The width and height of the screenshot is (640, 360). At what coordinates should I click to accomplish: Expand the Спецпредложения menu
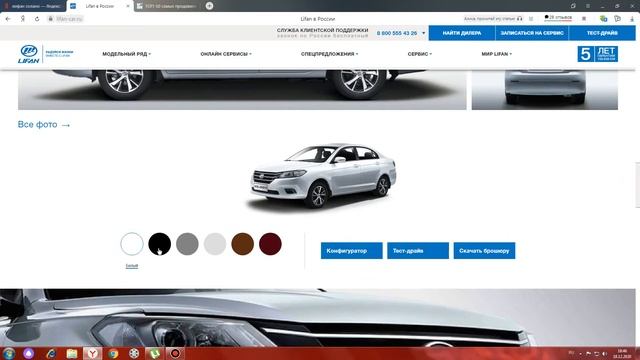point(329,54)
